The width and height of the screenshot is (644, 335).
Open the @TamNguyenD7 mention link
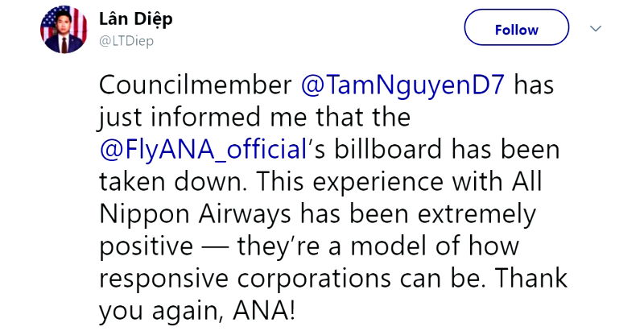pyautogui.click(x=402, y=85)
